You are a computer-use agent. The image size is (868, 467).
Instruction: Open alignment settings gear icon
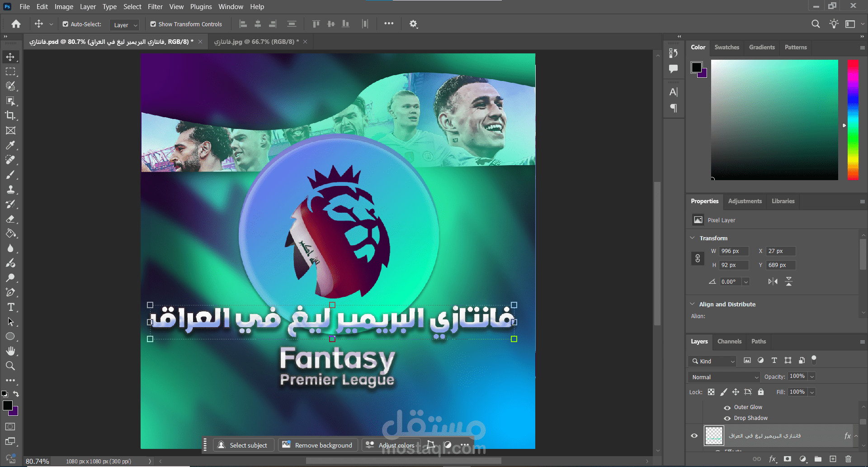pos(413,24)
